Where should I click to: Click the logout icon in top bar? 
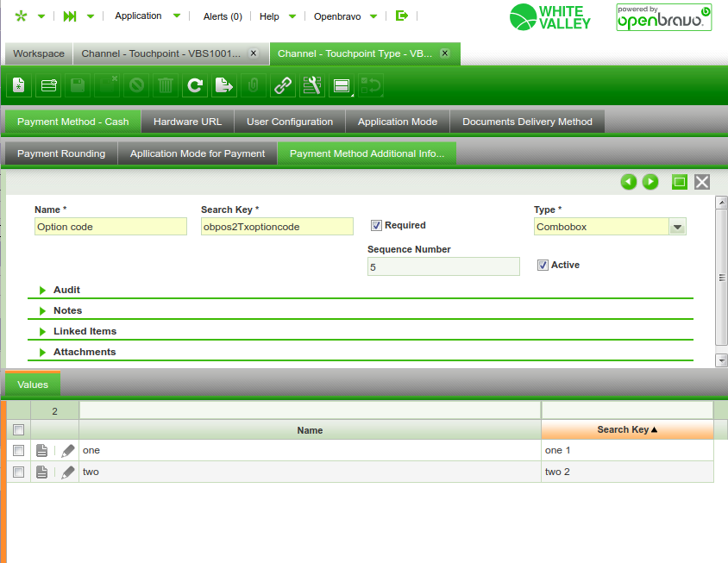pyautogui.click(x=402, y=16)
